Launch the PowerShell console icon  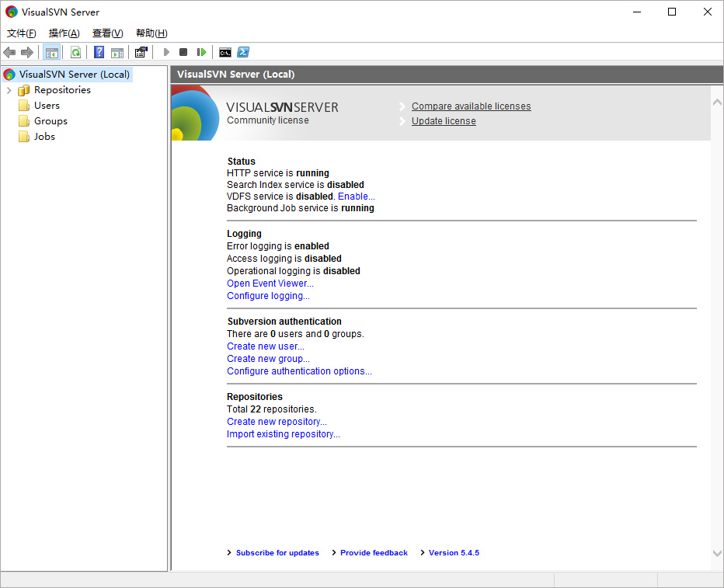tap(243, 52)
